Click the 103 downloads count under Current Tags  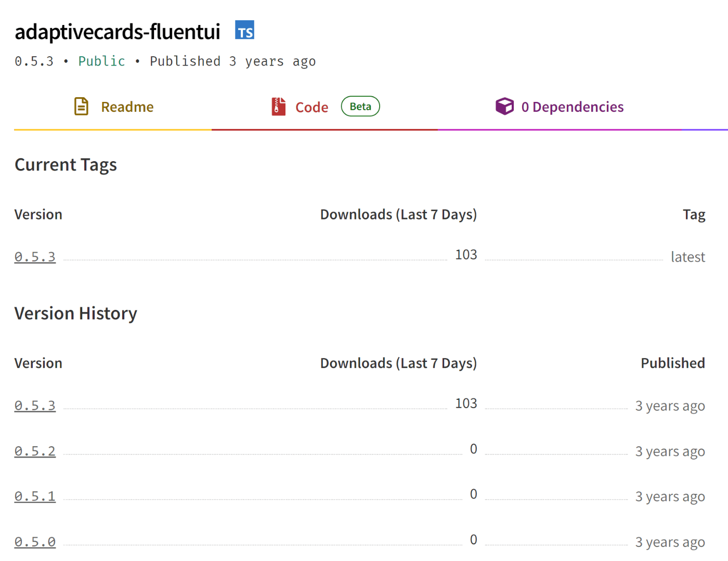pyautogui.click(x=466, y=255)
